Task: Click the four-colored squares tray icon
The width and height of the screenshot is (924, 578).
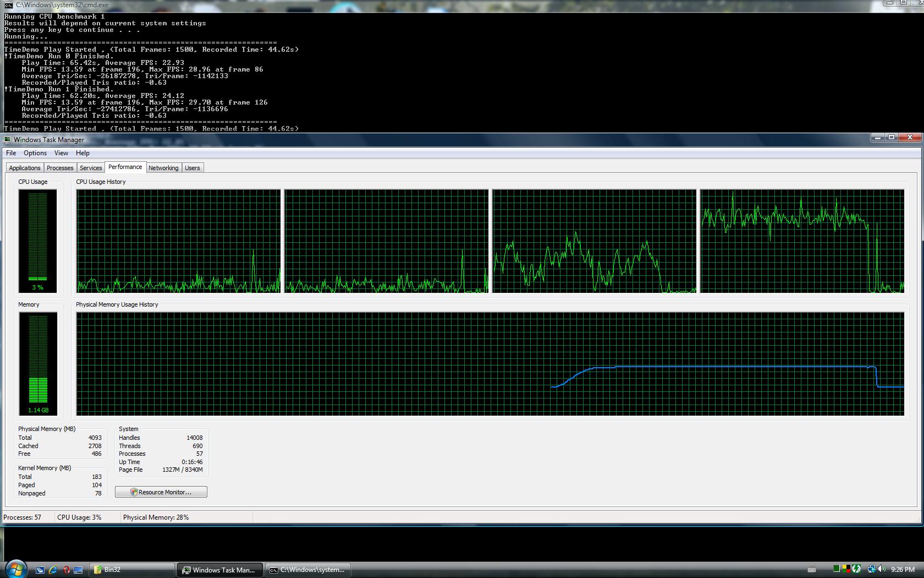Action: point(846,569)
